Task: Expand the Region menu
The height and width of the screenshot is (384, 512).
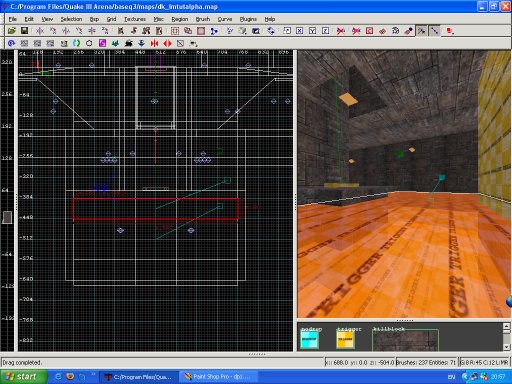Action: pyautogui.click(x=180, y=19)
